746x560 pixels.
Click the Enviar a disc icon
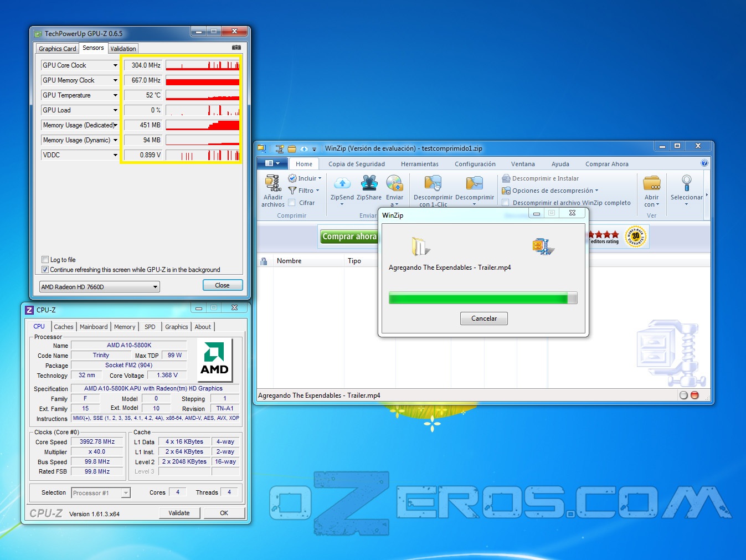(x=394, y=183)
